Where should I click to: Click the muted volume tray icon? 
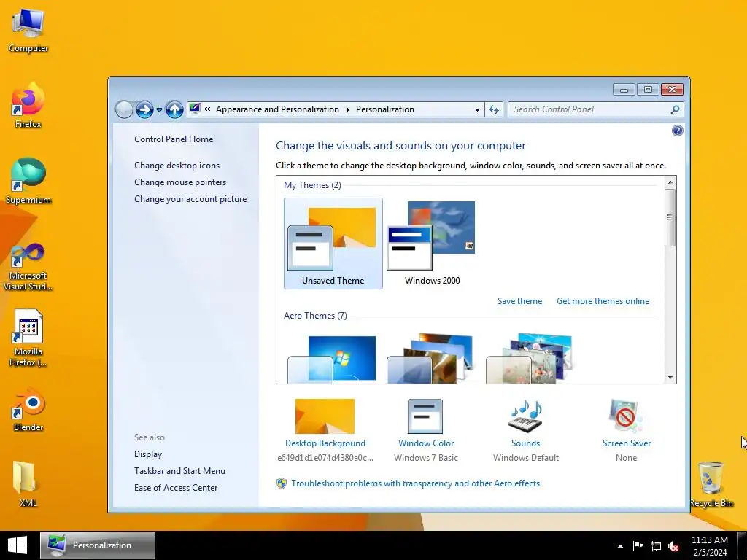point(673,546)
